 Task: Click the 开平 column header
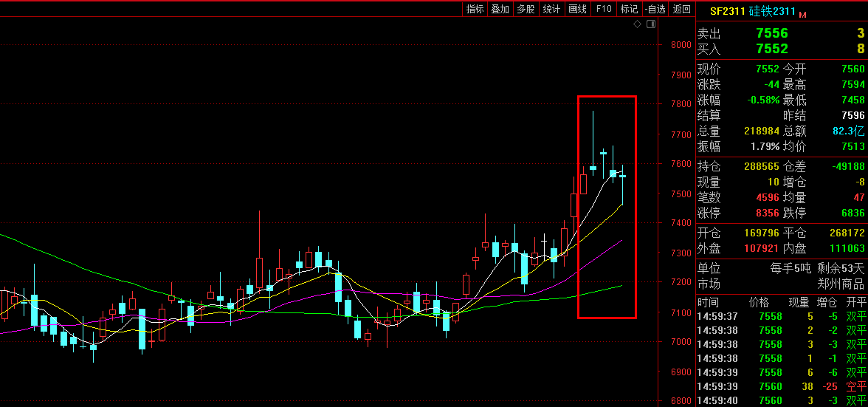[x=855, y=303]
